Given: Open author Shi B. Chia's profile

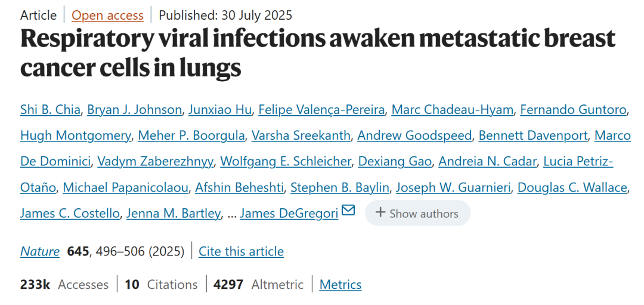Looking at the screenshot, I should point(49,110).
